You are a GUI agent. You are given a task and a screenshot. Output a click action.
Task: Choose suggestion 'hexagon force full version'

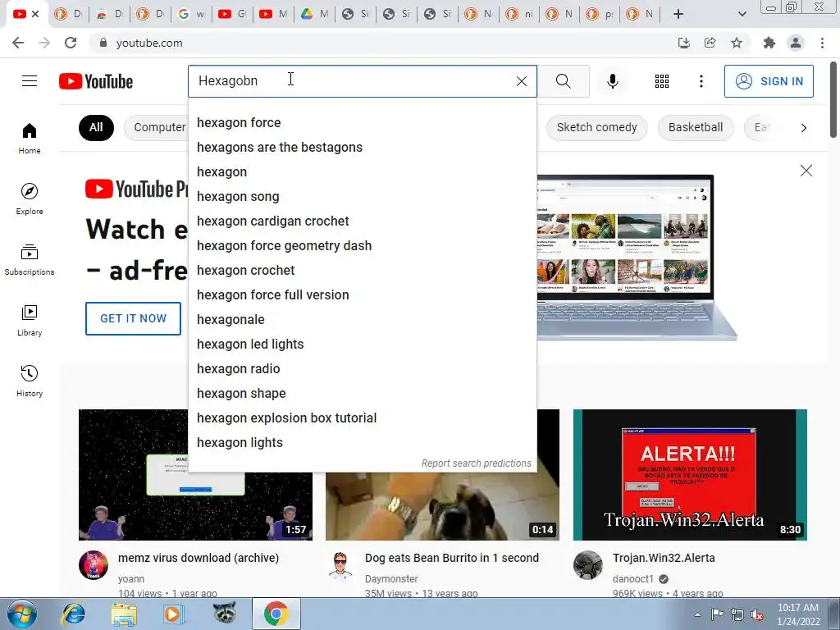362,295
